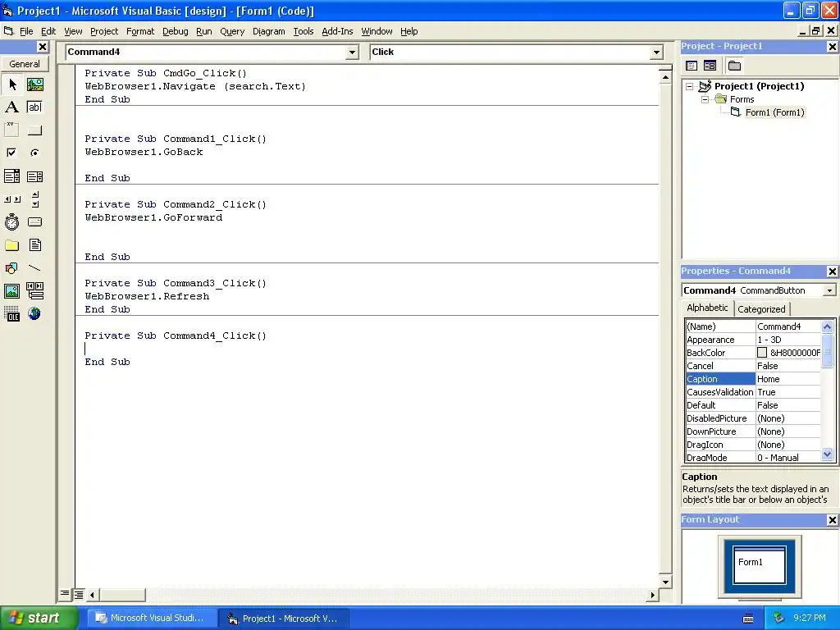
Task: Click code window horizontal scroll right arrow
Action: [x=652, y=595]
